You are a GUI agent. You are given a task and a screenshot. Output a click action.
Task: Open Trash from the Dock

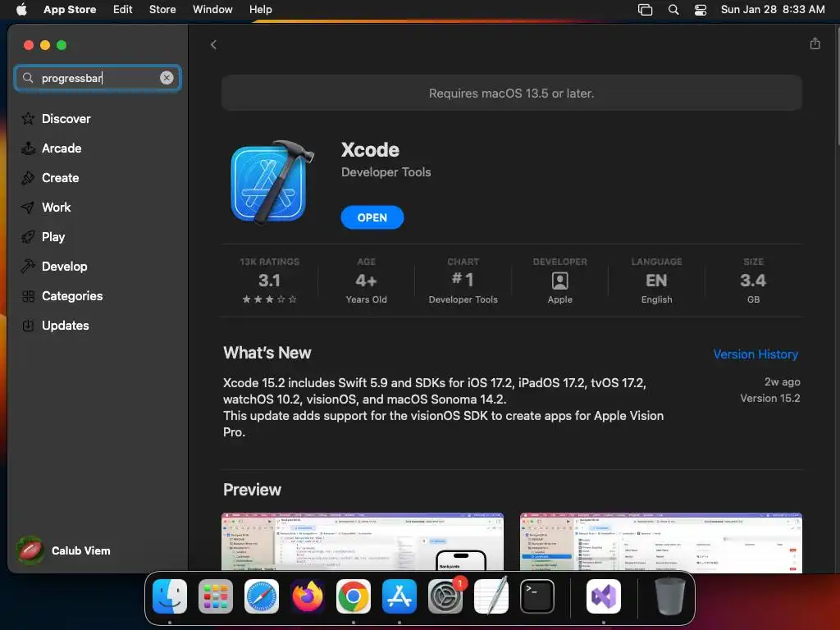point(669,596)
